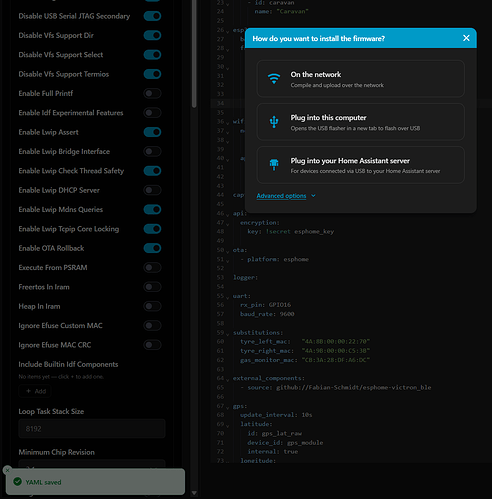
Task: Close the firmware install dialog
Action: 466,38
